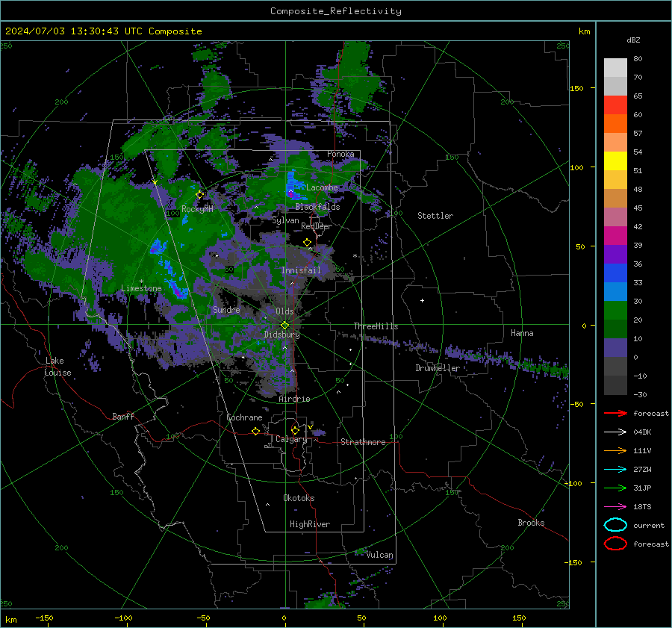Click the Calgary city label
Viewport: 672px width, 628px height.
tap(291, 439)
